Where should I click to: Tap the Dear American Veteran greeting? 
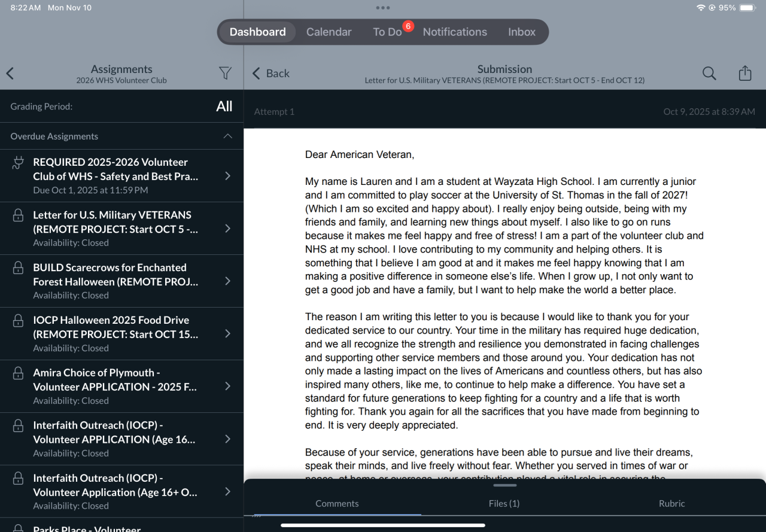[360, 154]
